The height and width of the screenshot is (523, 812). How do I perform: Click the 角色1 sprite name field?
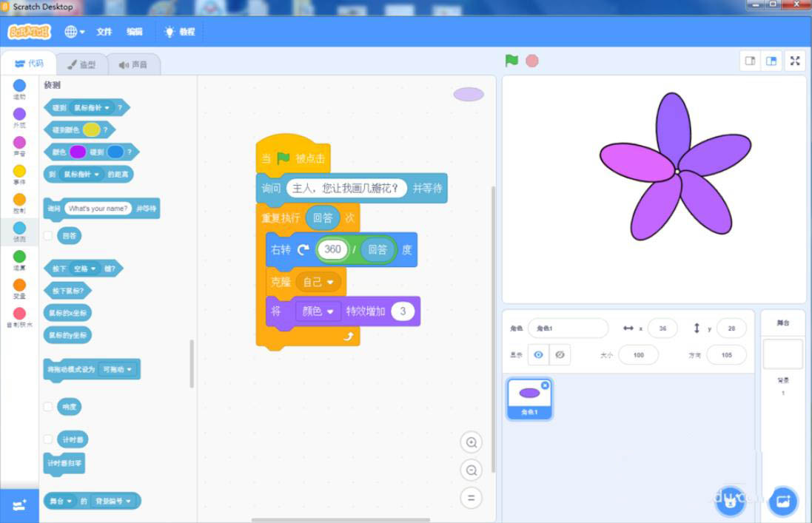[568, 328]
